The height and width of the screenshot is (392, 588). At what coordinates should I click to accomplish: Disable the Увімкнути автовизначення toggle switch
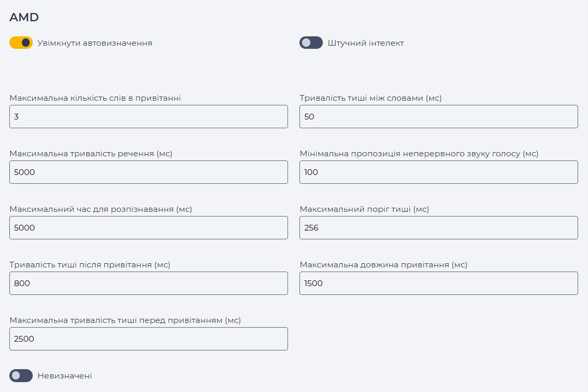pyautogui.click(x=21, y=43)
